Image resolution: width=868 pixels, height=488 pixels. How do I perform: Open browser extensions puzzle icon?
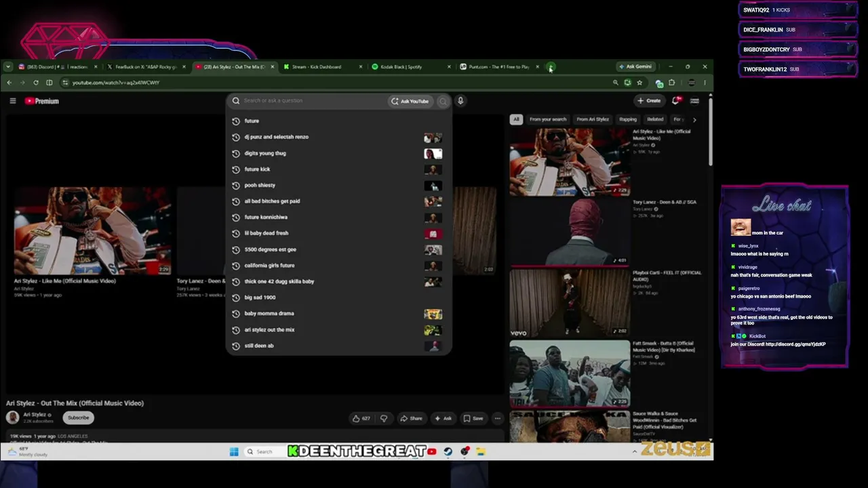(x=671, y=83)
